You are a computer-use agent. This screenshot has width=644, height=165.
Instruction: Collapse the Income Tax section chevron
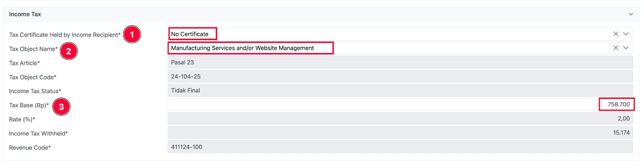pyautogui.click(x=630, y=14)
